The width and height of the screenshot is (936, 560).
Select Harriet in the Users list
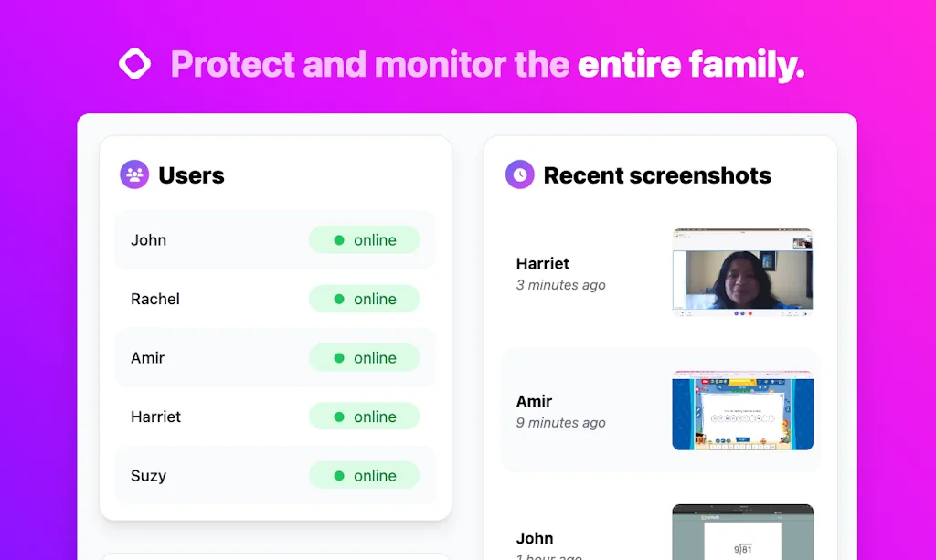[156, 417]
